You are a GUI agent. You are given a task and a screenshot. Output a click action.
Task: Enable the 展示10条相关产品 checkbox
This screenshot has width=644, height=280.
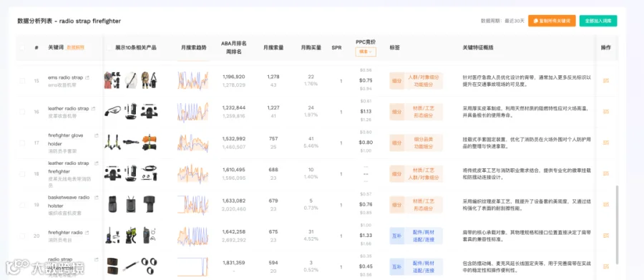click(x=109, y=48)
